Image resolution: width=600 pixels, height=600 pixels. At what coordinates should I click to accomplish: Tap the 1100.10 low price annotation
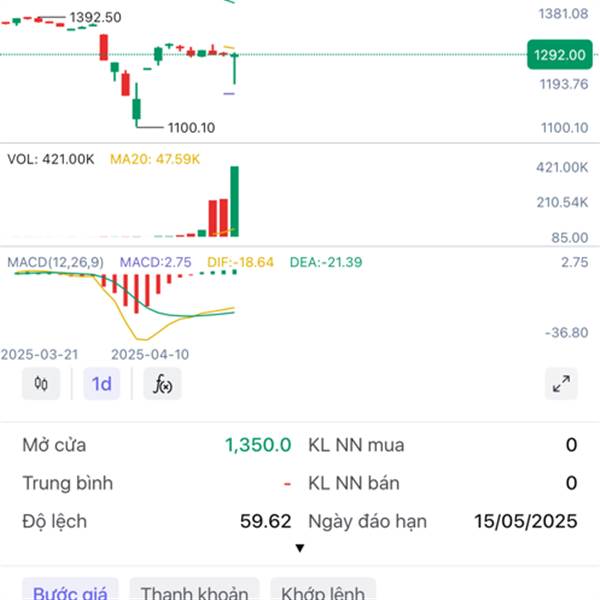(x=191, y=127)
